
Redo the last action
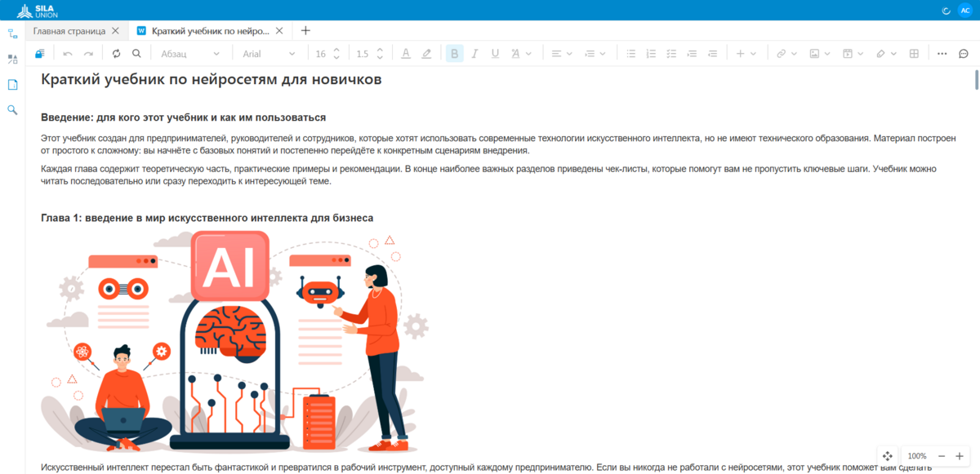click(x=88, y=54)
